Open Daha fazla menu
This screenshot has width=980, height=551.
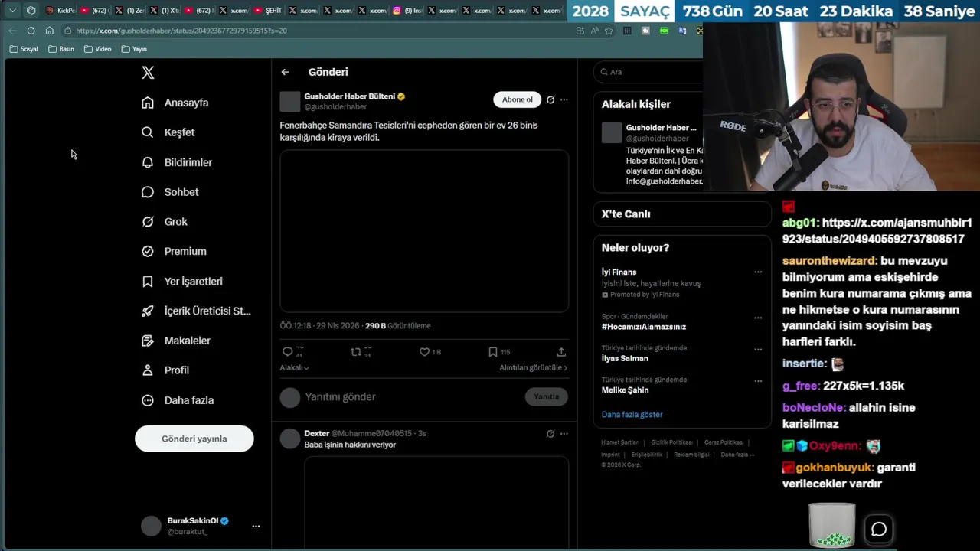[178, 400]
